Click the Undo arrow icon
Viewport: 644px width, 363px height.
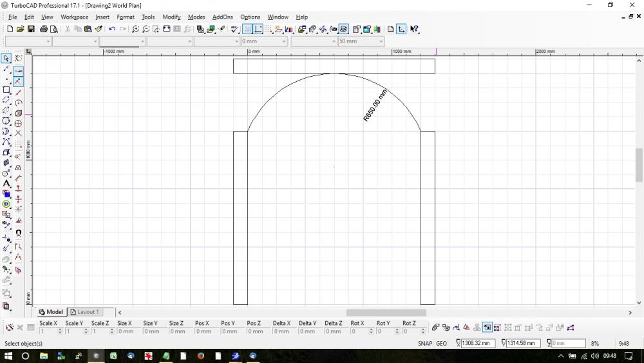pyautogui.click(x=111, y=29)
